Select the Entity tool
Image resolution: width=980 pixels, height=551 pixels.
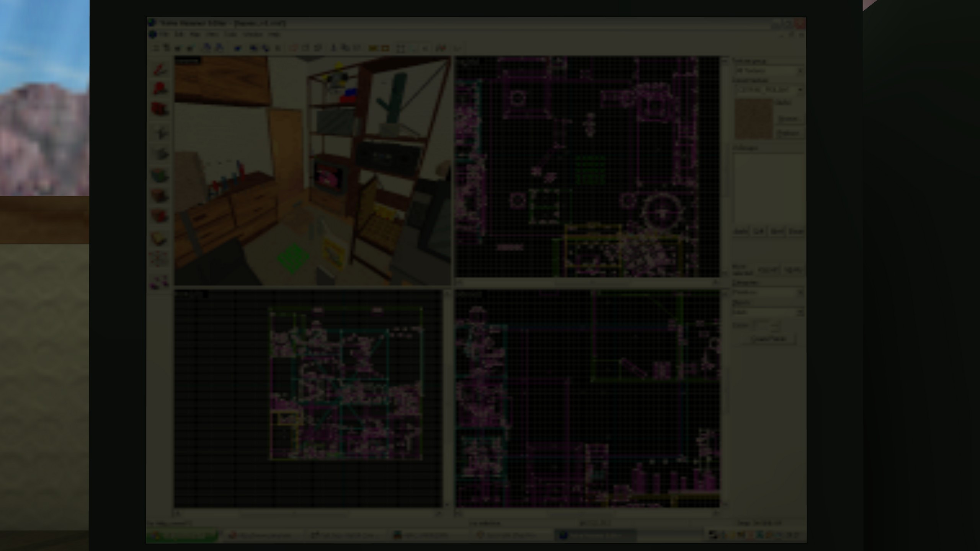tap(160, 133)
